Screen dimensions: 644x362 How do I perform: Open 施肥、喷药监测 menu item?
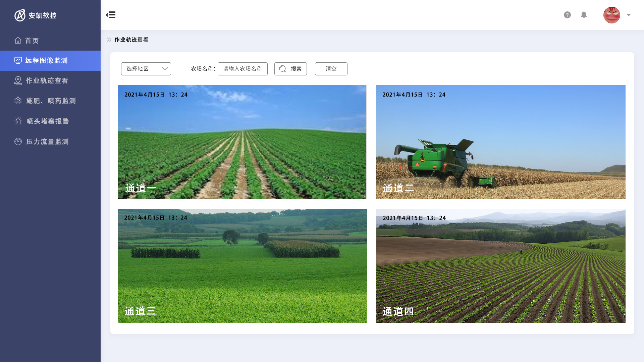coord(51,101)
